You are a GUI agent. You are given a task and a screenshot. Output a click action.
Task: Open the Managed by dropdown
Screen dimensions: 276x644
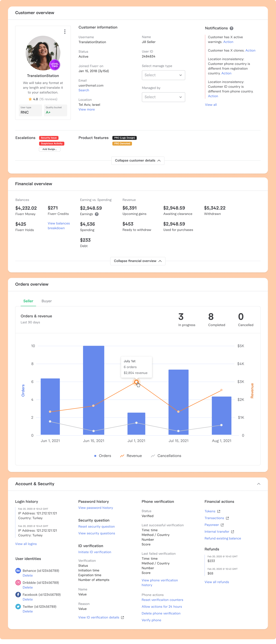163,97
